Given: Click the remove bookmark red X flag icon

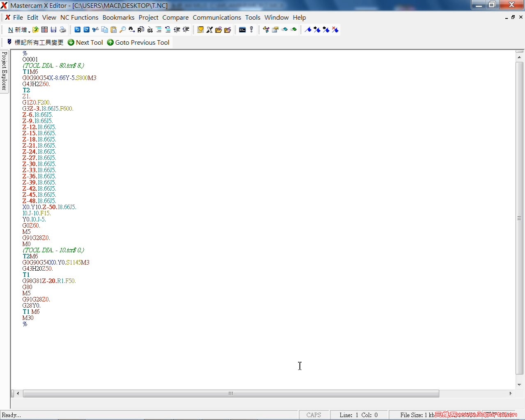Looking at the screenshot, I should click(x=335, y=30).
